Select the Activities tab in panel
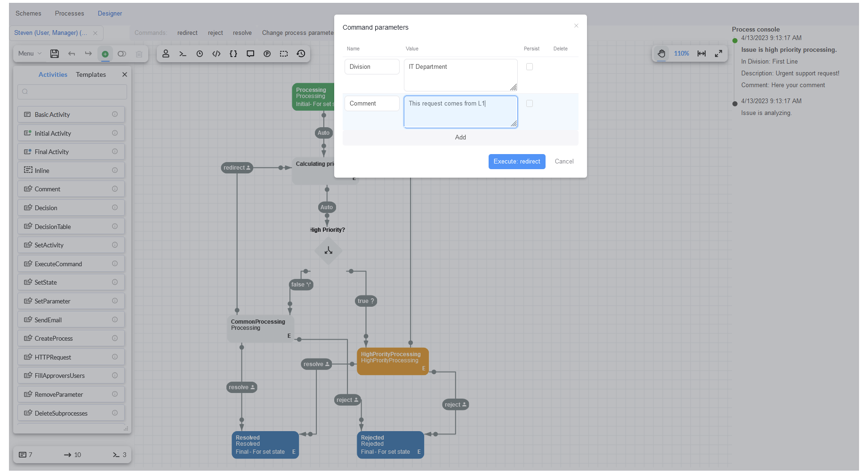This screenshot has width=868, height=474. pyautogui.click(x=53, y=74)
